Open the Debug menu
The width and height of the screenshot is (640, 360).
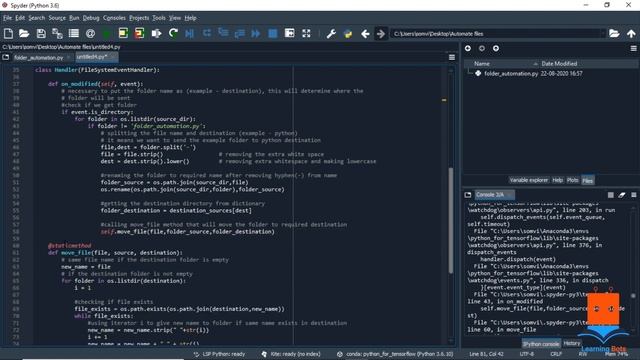pos(91,18)
